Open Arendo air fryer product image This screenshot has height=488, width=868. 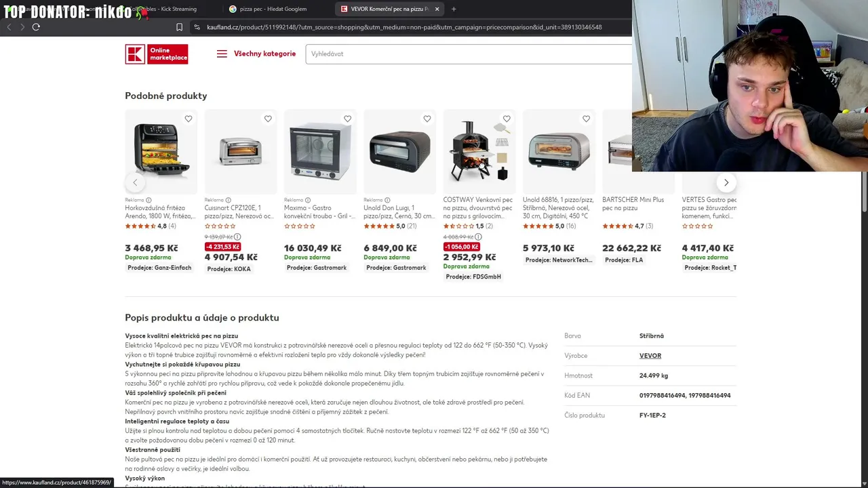pyautogui.click(x=161, y=151)
